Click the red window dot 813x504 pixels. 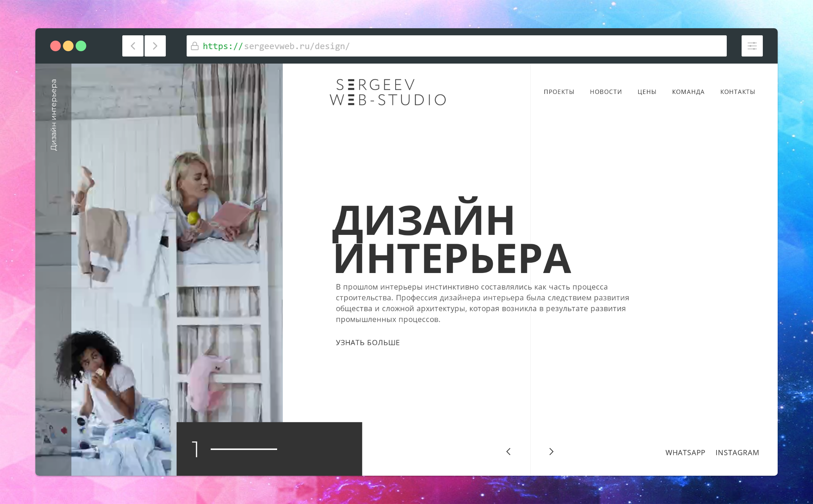pyautogui.click(x=55, y=46)
